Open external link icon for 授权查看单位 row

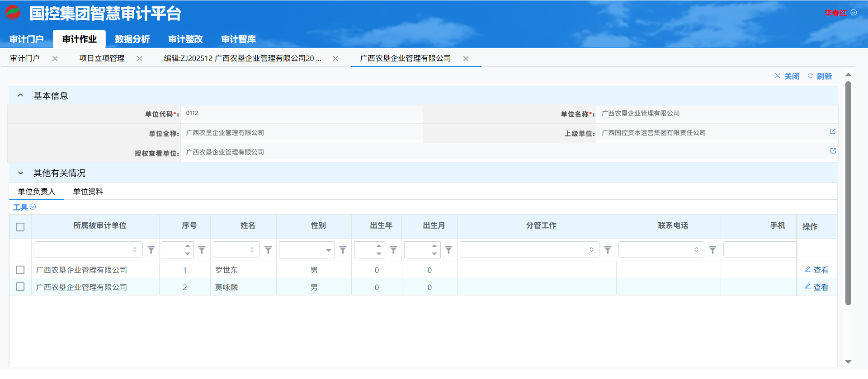click(832, 151)
